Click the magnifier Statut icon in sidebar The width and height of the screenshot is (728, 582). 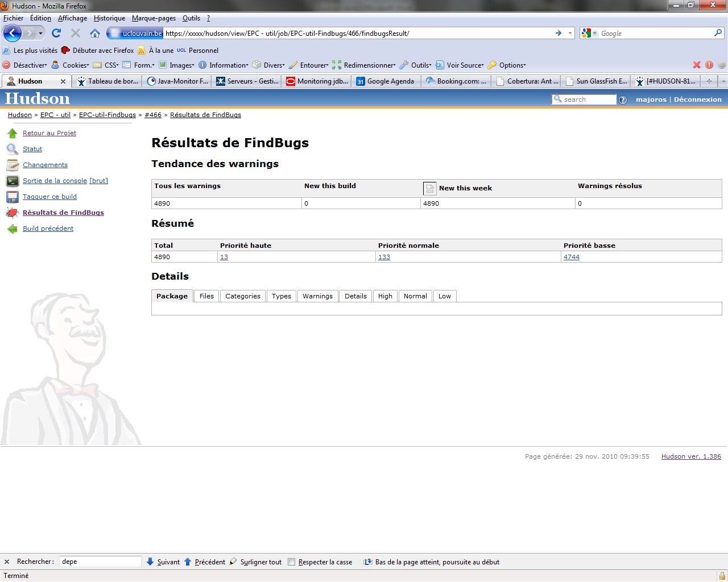[x=13, y=149]
